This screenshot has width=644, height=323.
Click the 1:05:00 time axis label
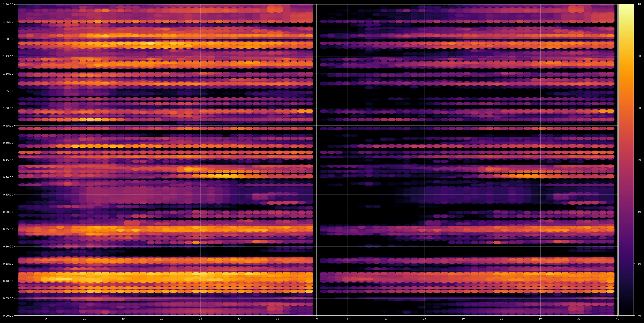click(x=8, y=91)
